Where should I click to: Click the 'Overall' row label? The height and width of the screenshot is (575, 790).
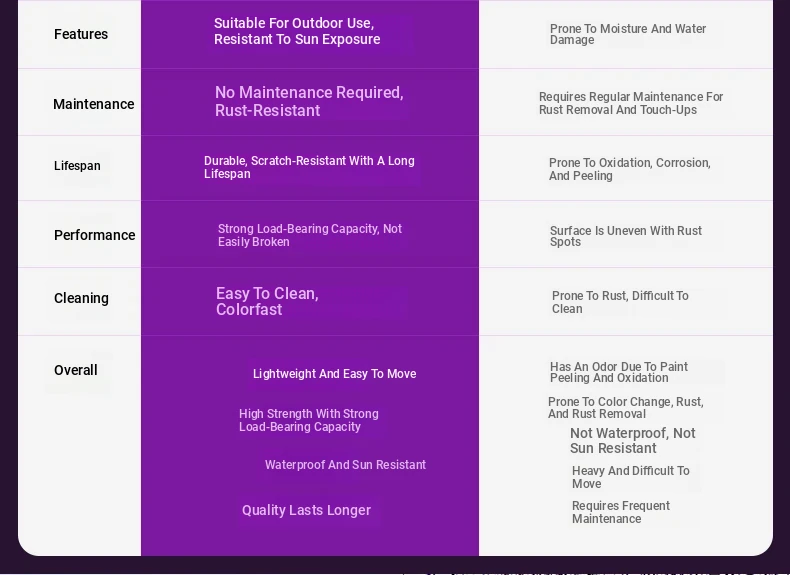76,370
